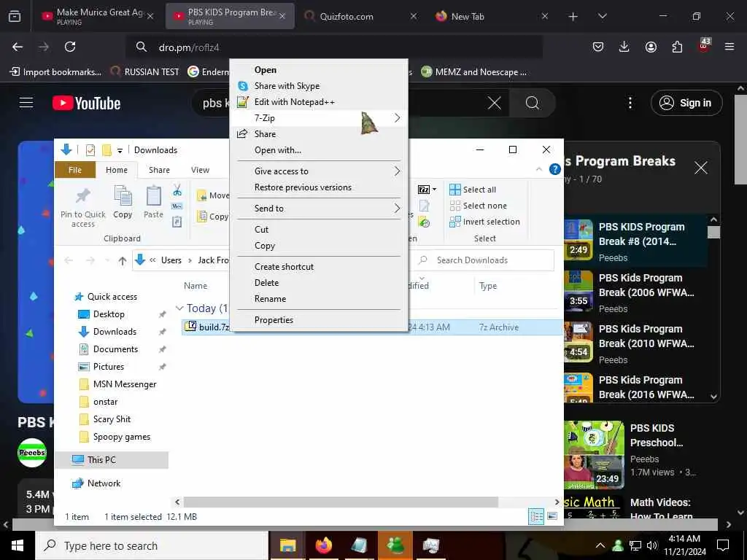Click Select all in Explorer ribbon

click(473, 190)
